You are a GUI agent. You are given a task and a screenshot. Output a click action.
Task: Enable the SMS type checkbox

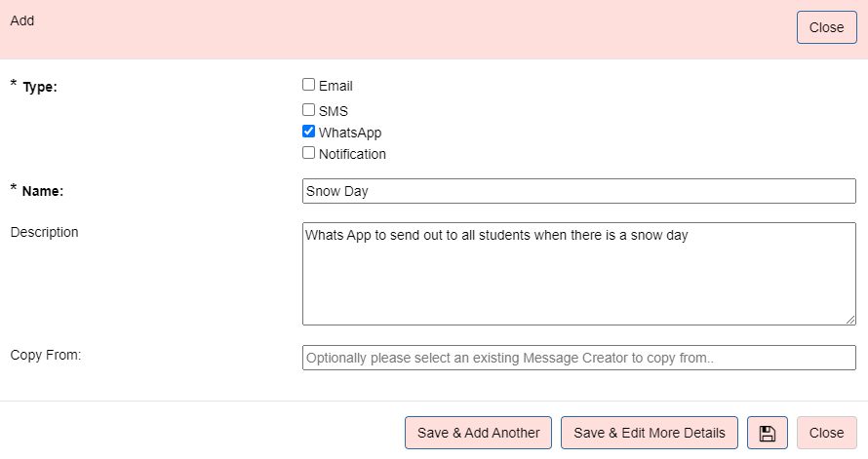coord(308,109)
